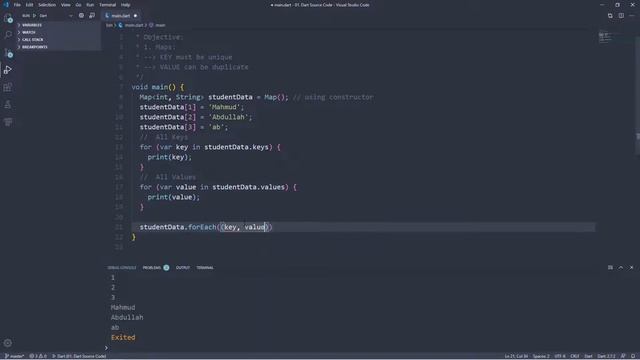Viewport: 640px width, 360px height.
Task: Open the Explorer view in the activity bar
Action: (x=8, y=18)
